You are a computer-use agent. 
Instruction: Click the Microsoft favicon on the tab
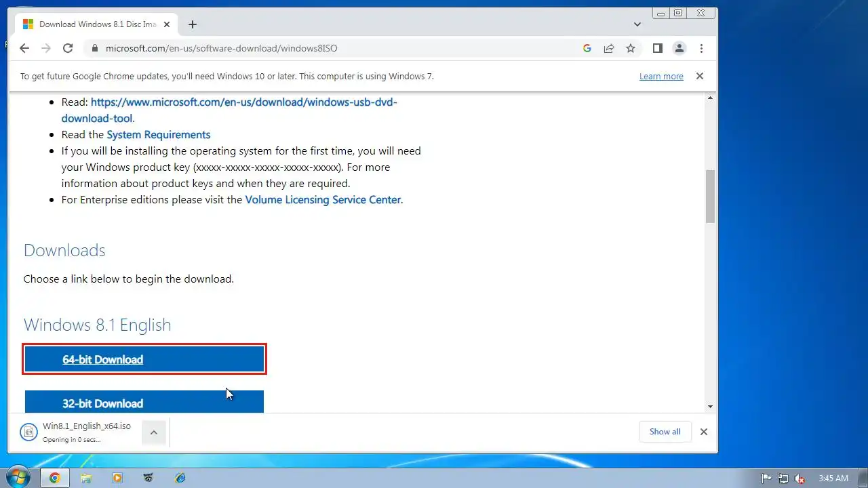[28, 24]
